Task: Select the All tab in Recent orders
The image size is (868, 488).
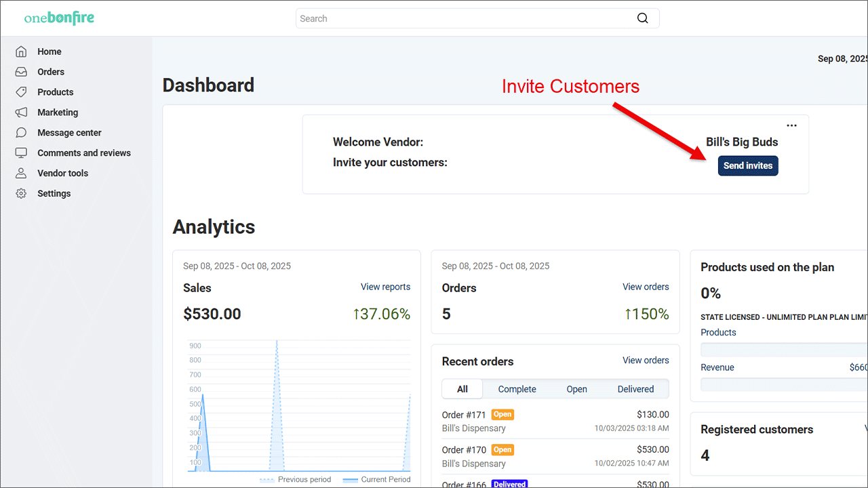Action: [x=462, y=389]
